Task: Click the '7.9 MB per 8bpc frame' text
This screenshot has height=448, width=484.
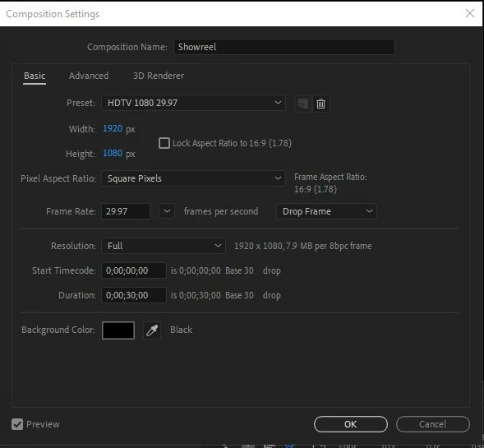Action: (329, 246)
